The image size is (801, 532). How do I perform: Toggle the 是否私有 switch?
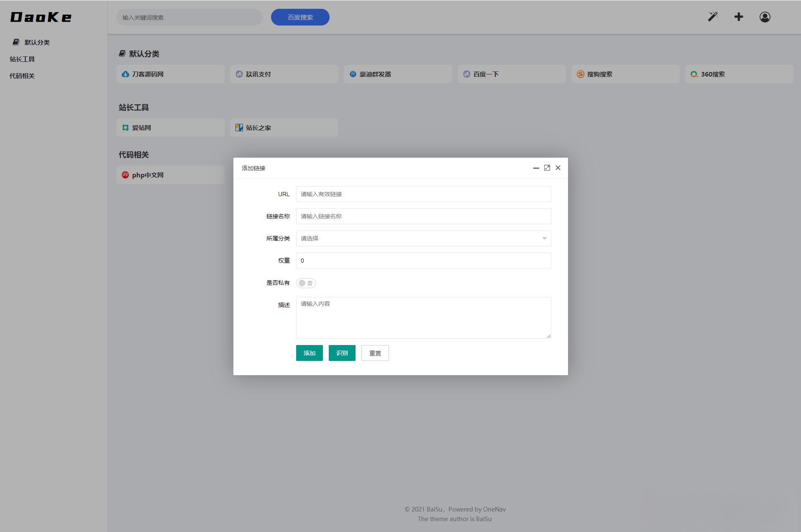[306, 283]
